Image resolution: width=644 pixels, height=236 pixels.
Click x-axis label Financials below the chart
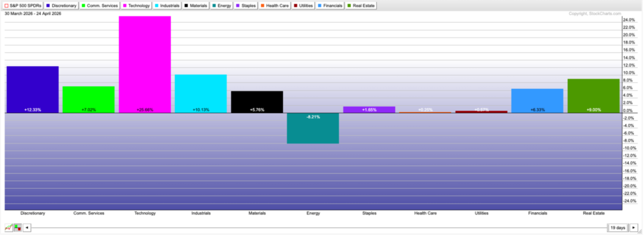click(538, 213)
